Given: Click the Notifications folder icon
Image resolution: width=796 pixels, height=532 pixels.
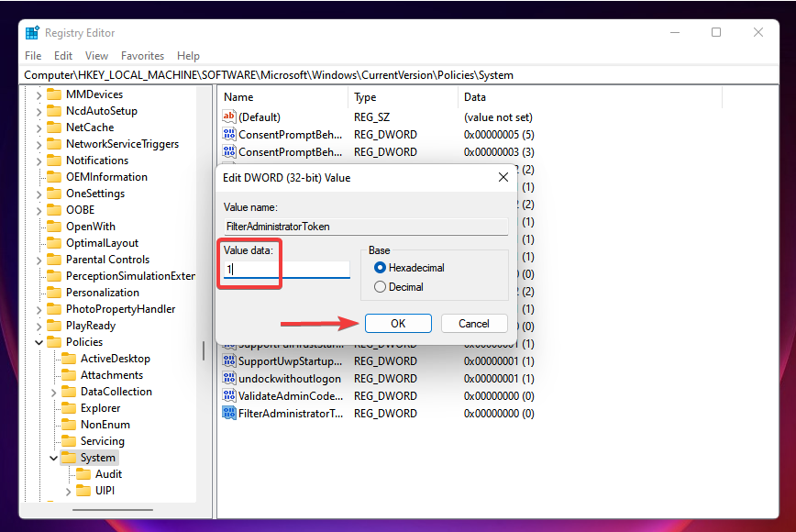Looking at the screenshot, I should (x=54, y=161).
